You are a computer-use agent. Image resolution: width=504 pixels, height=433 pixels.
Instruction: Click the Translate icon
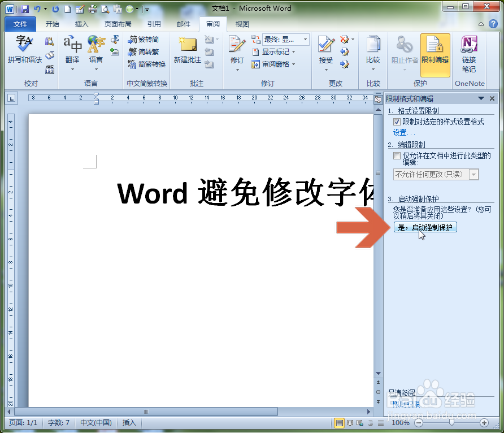point(72,44)
